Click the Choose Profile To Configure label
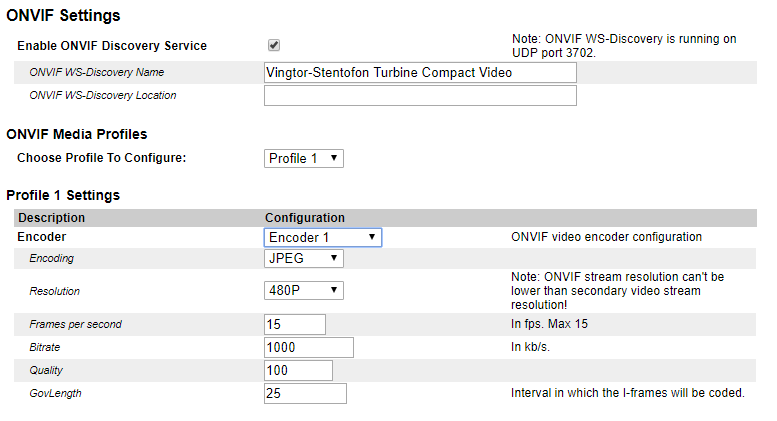The width and height of the screenshot is (777, 421). pos(102,158)
